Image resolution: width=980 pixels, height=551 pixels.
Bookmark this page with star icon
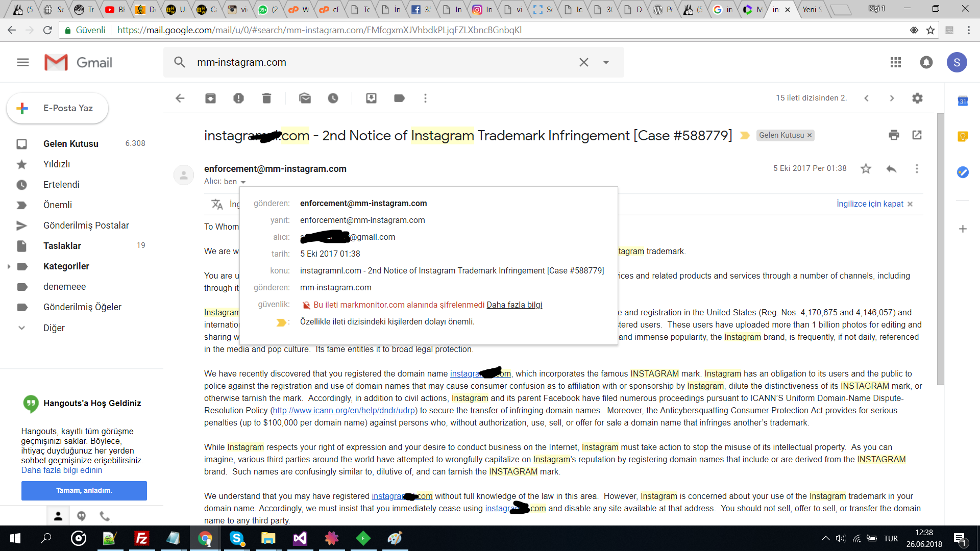click(x=930, y=30)
